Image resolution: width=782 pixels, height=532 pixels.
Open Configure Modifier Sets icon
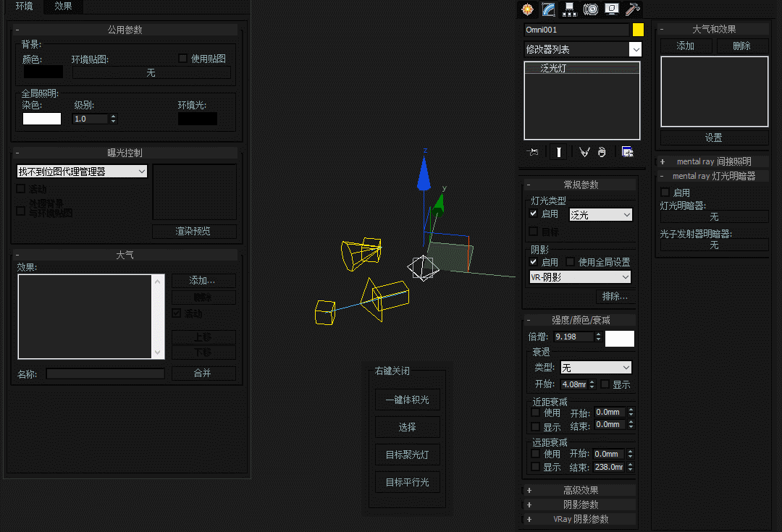(x=627, y=152)
